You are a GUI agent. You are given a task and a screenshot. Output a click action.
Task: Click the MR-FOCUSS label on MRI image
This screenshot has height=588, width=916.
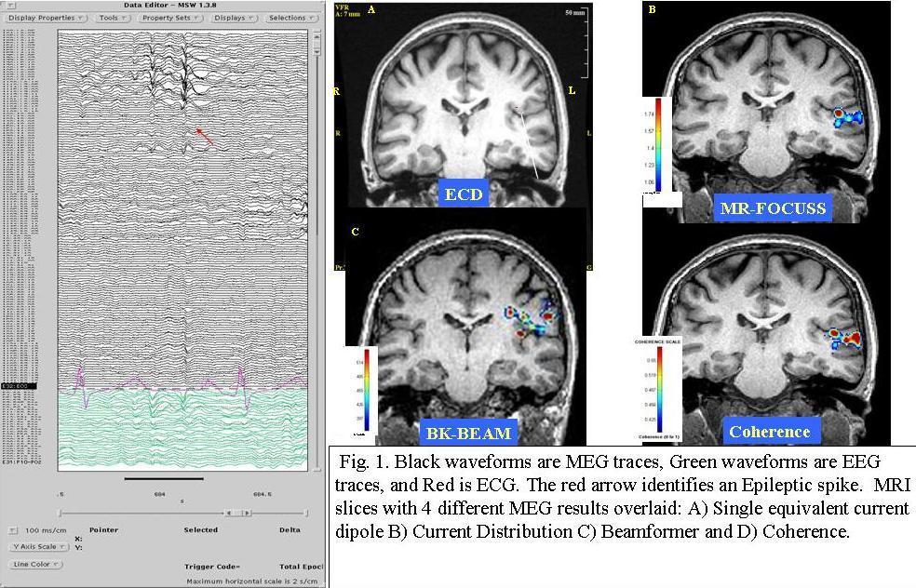773,208
